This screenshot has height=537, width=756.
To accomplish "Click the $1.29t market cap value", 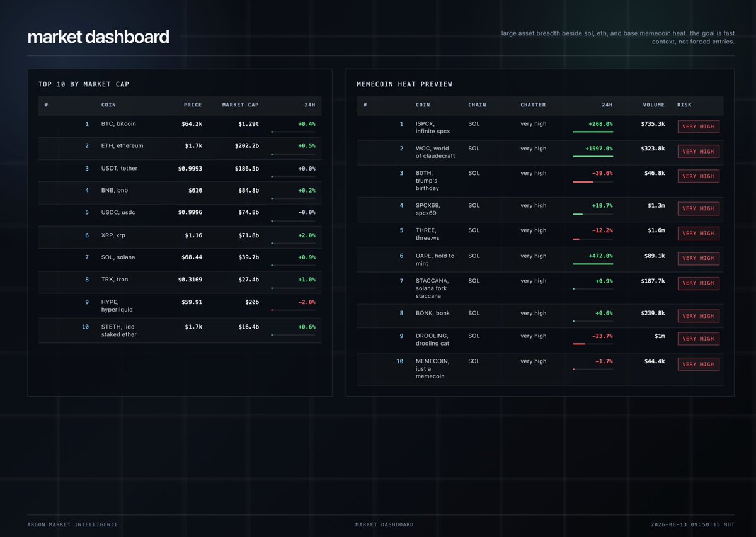I will [x=248, y=124].
